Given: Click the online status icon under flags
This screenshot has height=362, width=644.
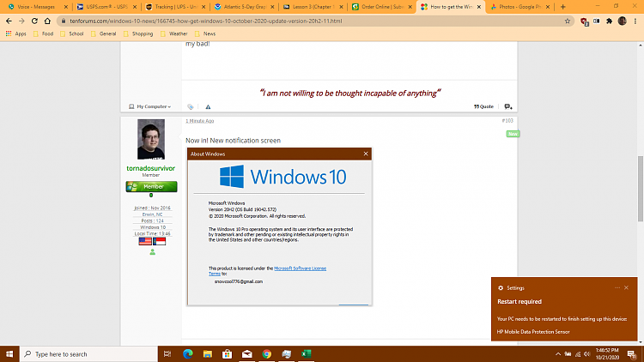Looking at the screenshot, I should point(152,252).
